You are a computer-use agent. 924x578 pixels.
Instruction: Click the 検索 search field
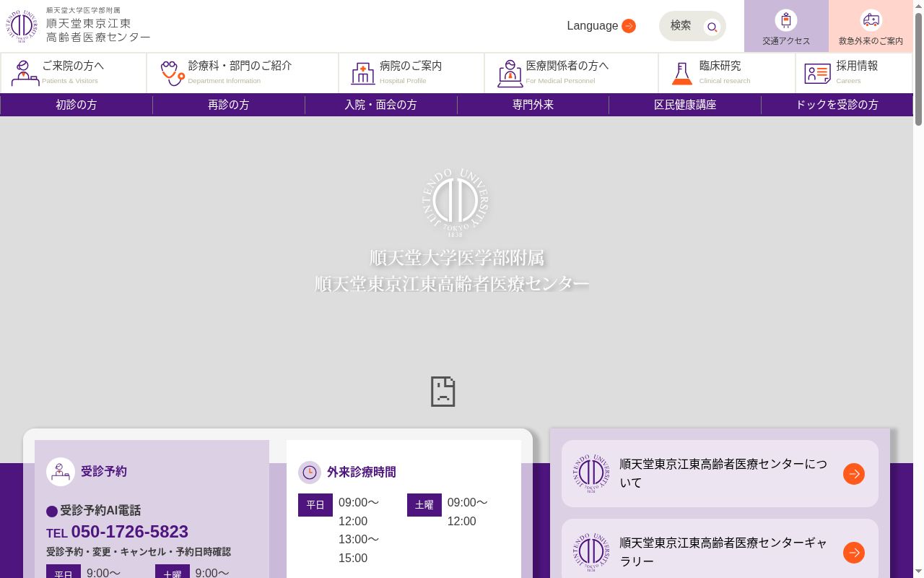[692, 26]
